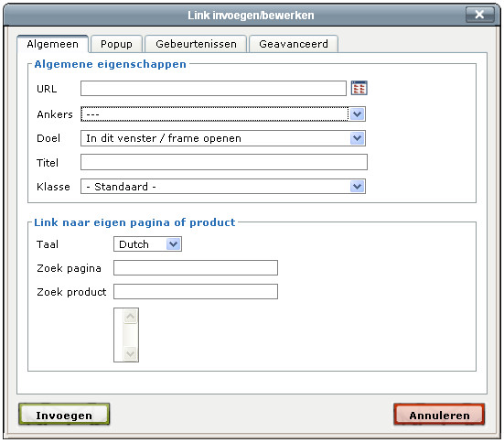The width and height of the screenshot is (504, 443).
Task: Click the results list scroll up arrow
Action: pyautogui.click(x=131, y=317)
